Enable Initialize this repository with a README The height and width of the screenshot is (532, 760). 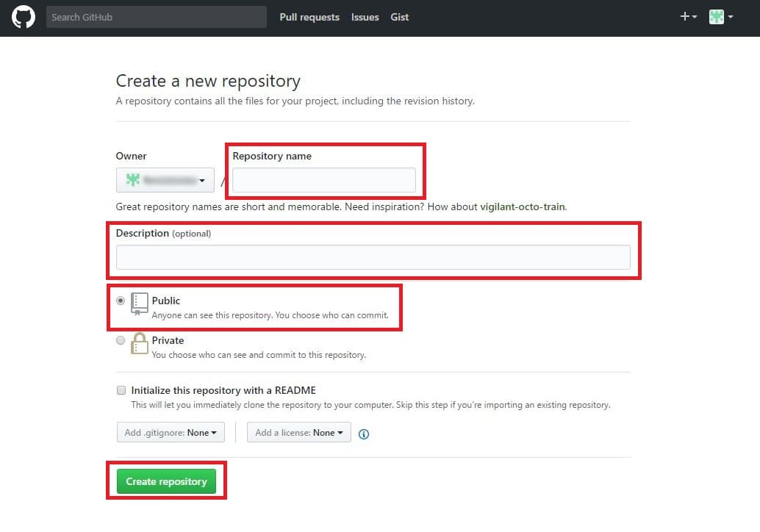pos(121,390)
